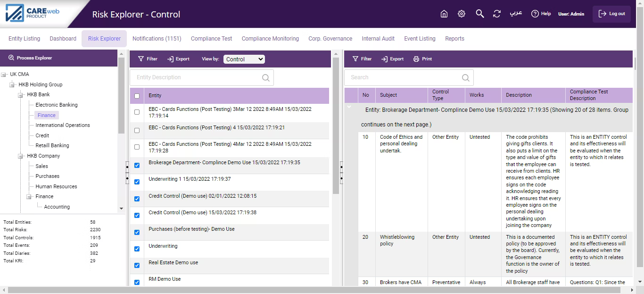The height and width of the screenshot is (294, 644).
Task: Open the Print option in the right panel
Action: (423, 59)
